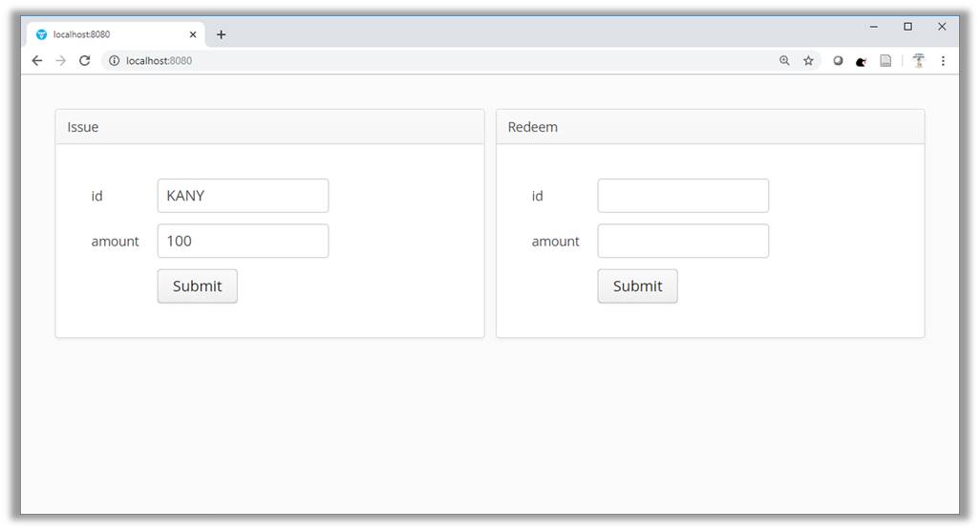Bookmark this page with the star icon
Viewport: 980px width, 530px height.
(808, 60)
